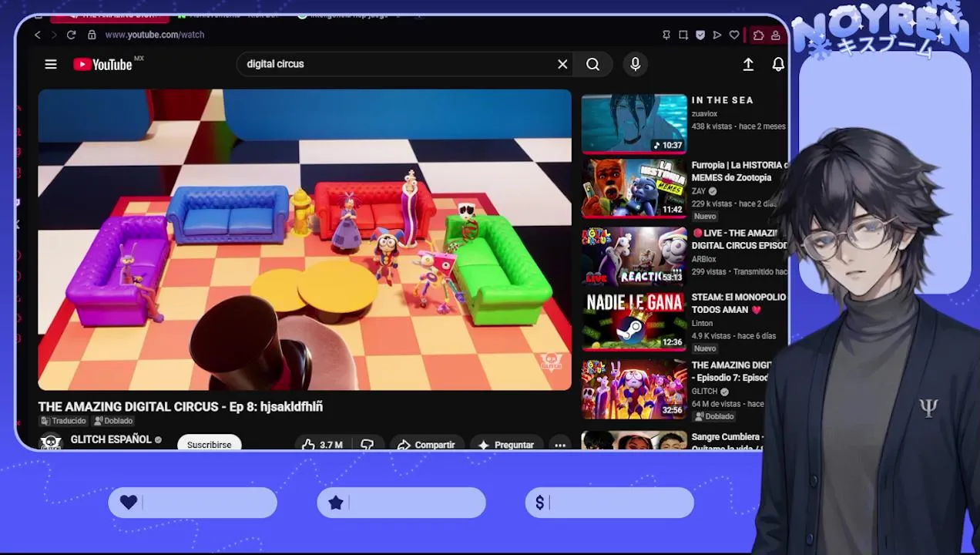Click the heart bookmark icon in browser toolbar

(734, 35)
